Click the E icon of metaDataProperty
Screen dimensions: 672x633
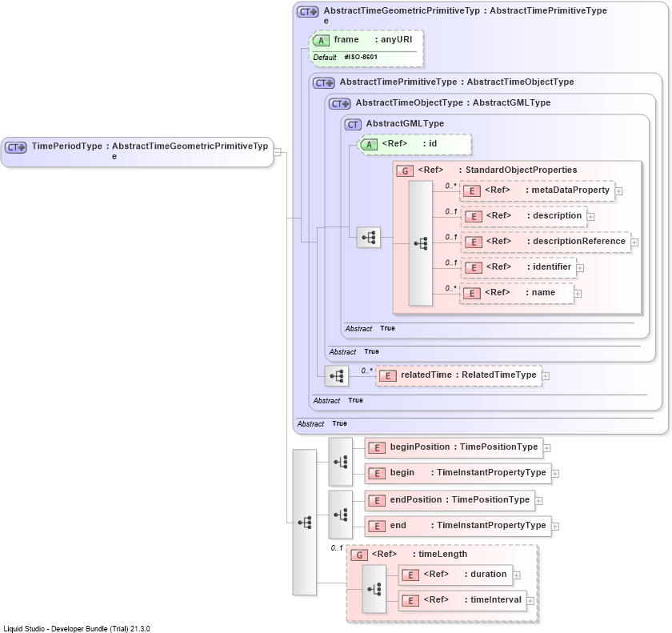[x=472, y=191]
